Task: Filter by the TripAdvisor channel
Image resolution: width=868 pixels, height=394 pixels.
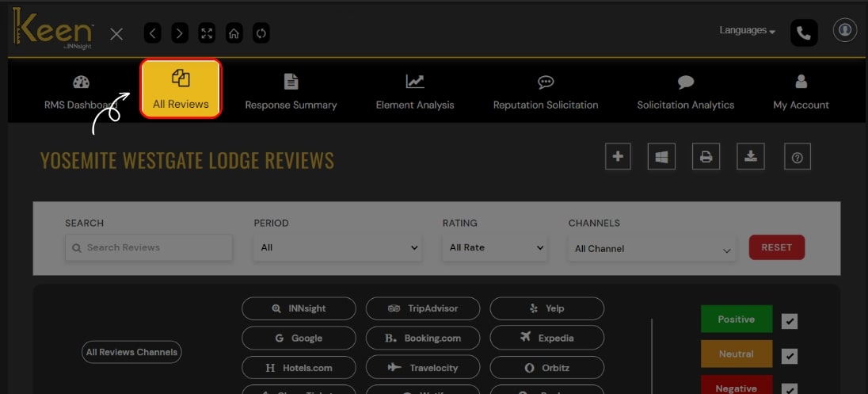Action: point(423,308)
